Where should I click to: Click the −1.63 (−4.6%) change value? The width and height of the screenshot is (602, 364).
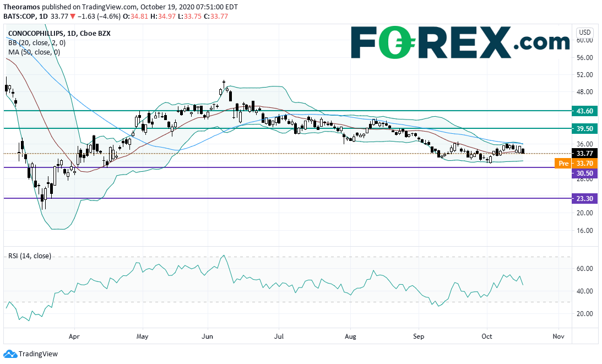(x=99, y=16)
